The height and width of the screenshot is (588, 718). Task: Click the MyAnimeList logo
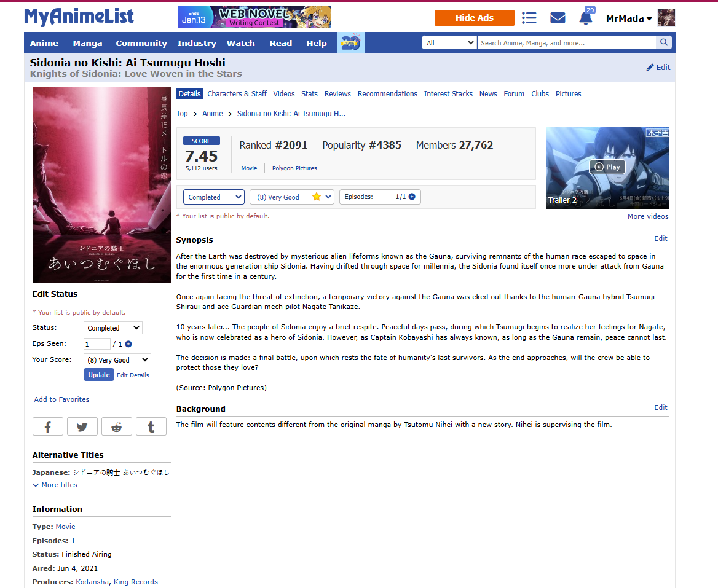point(79,17)
